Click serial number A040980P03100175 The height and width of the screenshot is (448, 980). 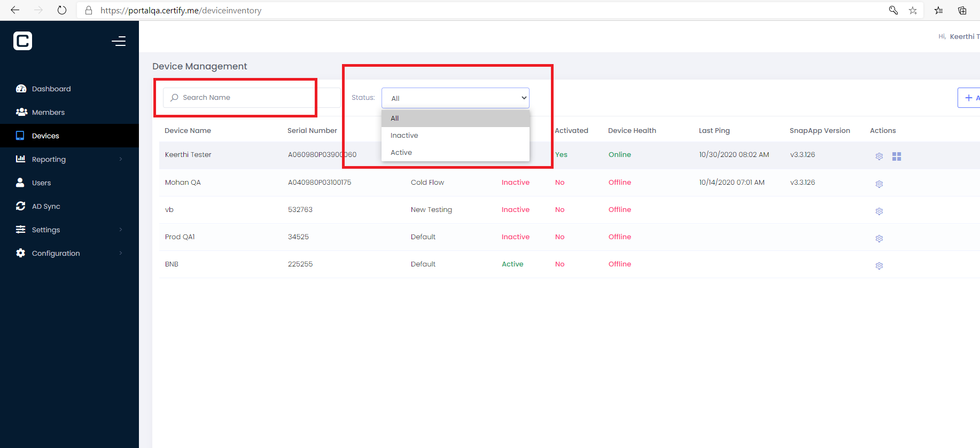pos(320,182)
